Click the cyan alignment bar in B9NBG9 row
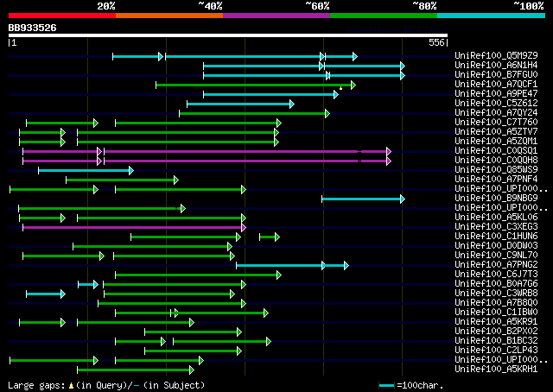Viewport: 553px width, 392px height. click(363, 199)
